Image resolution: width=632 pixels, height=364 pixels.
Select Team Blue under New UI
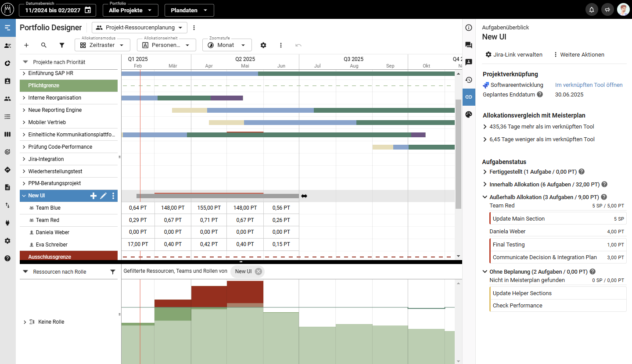click(x=48, y=208)
